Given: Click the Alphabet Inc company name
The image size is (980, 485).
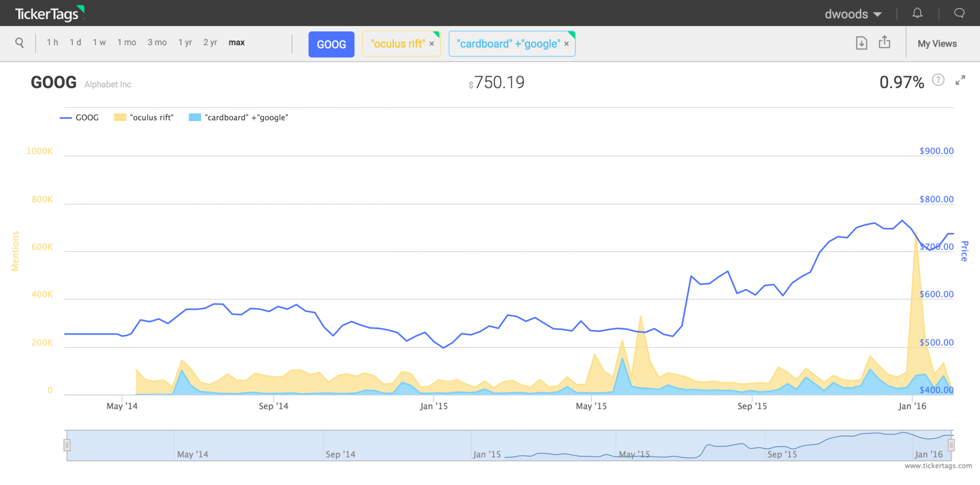Looking at the screenshot, I should (x=108, y=85).
